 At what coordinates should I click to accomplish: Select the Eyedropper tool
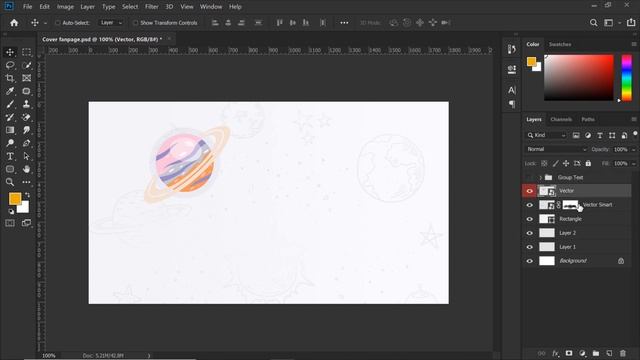pyautogui.click(x=10, y=91)
